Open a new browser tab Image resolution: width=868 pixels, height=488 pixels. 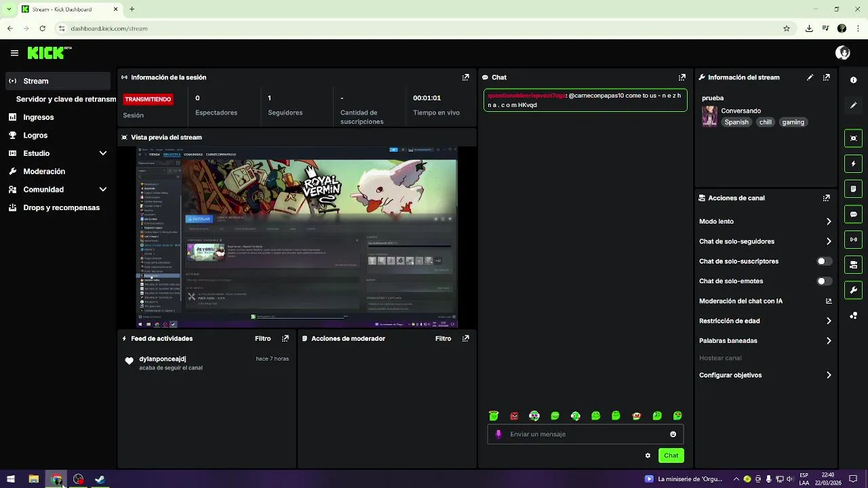point(132,9)
